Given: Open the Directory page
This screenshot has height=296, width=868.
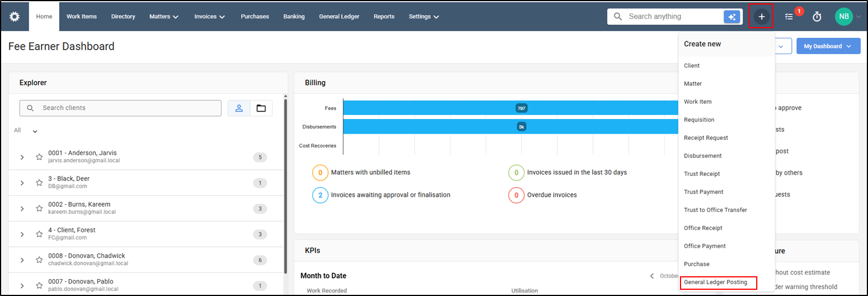Looking at the screenshot, I should point(123,17).
